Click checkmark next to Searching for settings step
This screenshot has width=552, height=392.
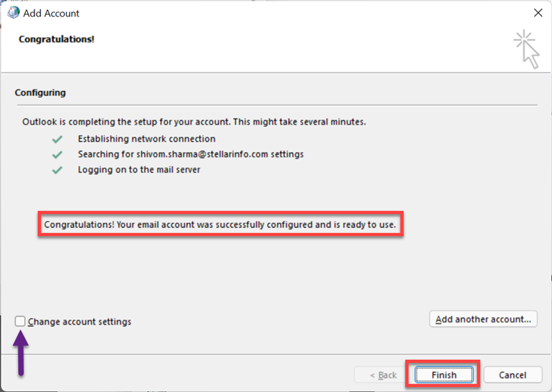click(x=57, y=155)
